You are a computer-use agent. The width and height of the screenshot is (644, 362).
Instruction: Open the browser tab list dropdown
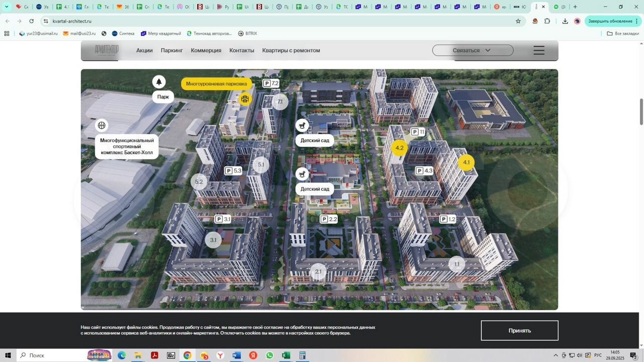point(7,7)
